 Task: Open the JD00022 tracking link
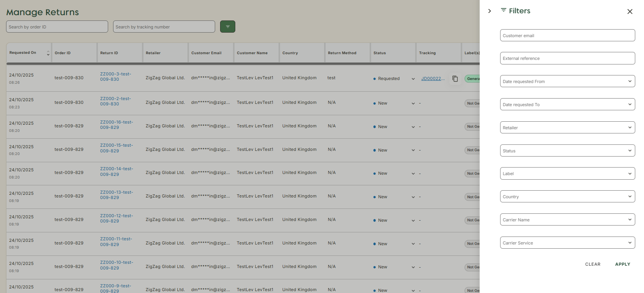coord(432,78)
